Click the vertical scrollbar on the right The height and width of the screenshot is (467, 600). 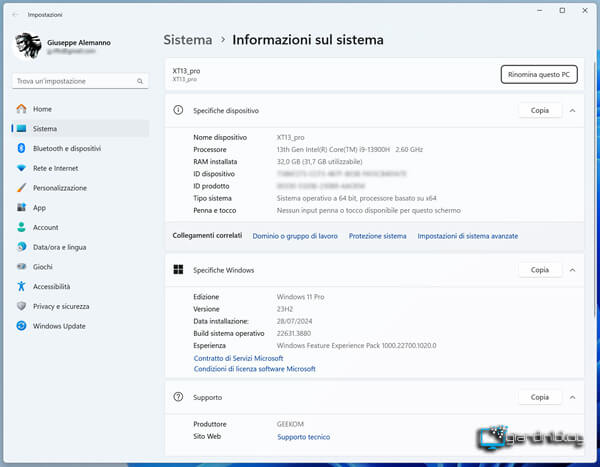[x=597, y=191]
